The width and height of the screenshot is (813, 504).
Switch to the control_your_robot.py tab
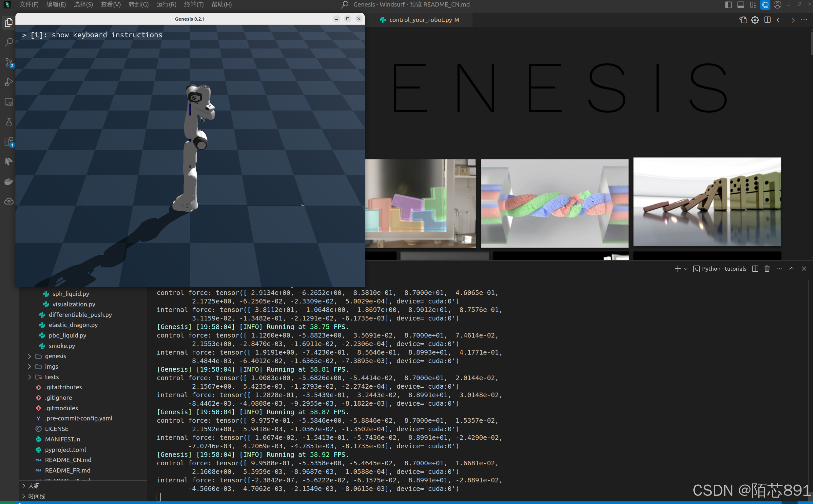tap(420, 20)
